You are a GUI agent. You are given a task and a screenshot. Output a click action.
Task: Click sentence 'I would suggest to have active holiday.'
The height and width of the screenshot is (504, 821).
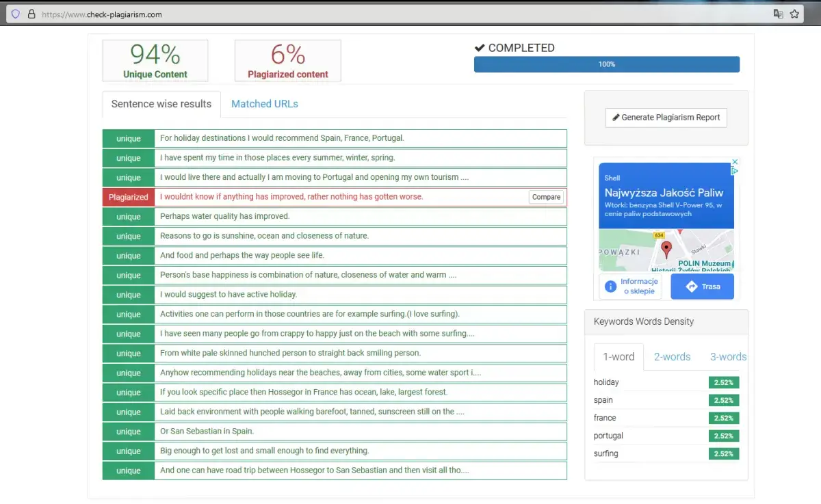pyautogui.click(x=229, y=295)
